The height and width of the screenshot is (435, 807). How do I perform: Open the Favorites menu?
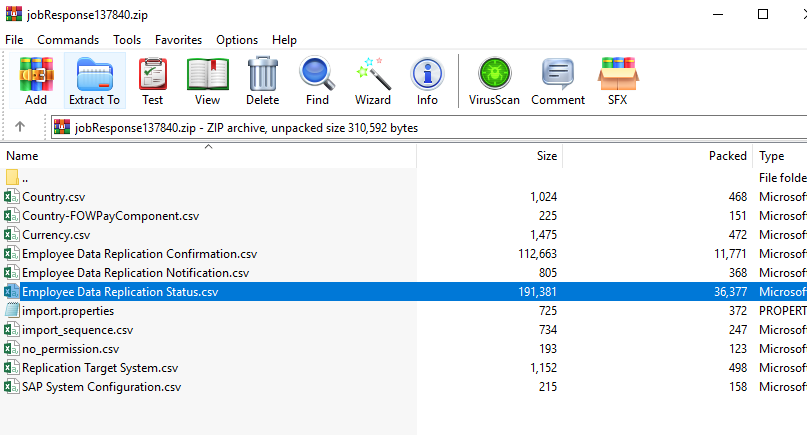tap(179, 40)
